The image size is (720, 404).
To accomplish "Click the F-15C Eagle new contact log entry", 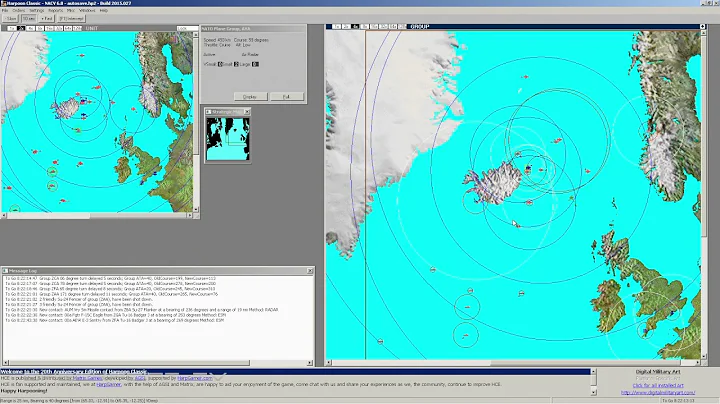I will click(114, 315).
